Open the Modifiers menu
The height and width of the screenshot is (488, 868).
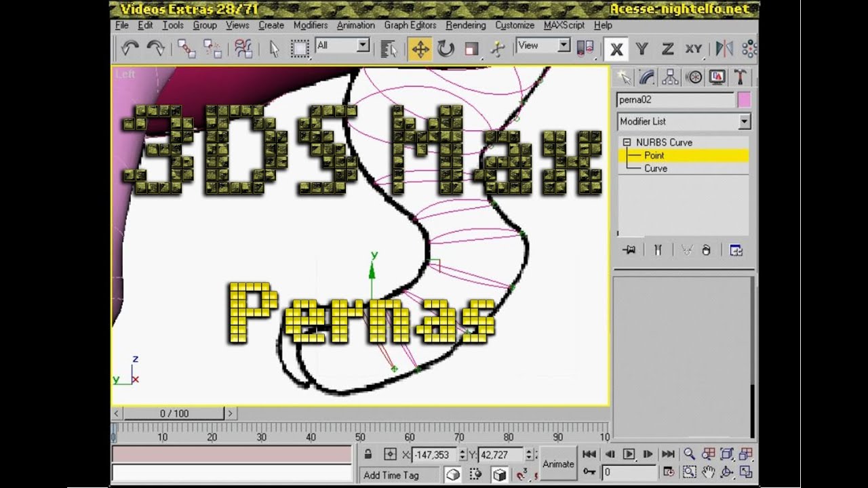(x=311, y=25)
